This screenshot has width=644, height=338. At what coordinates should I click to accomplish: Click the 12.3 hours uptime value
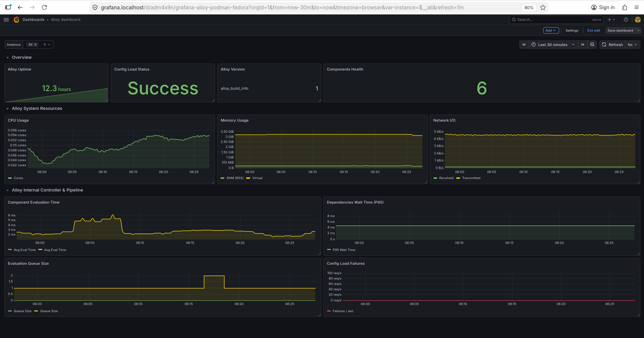[x=56, y=88]
